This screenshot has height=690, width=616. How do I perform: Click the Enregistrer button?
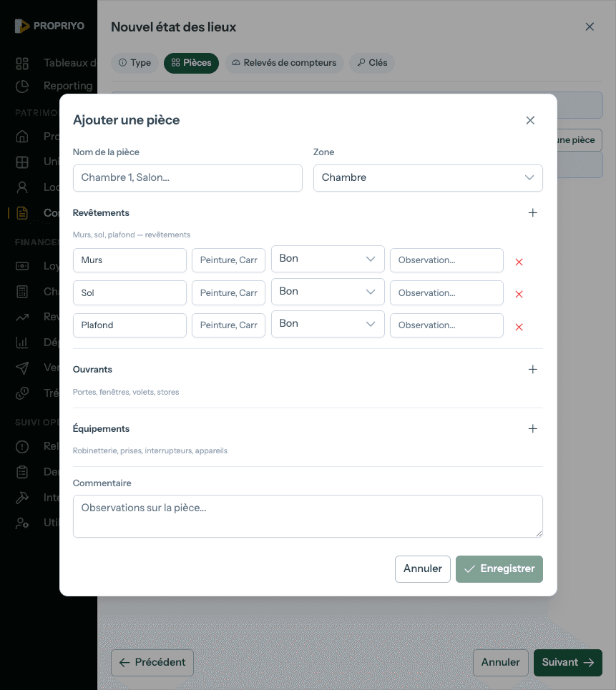coord(499,569)
